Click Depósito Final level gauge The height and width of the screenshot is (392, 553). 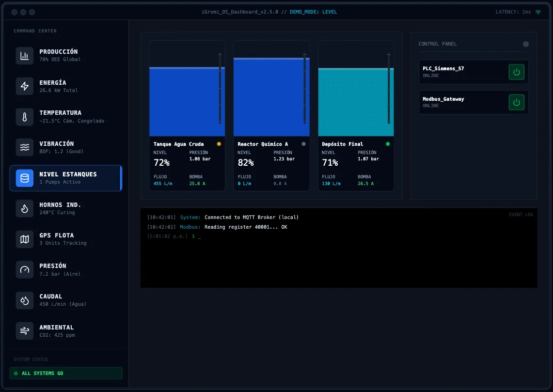389,88
